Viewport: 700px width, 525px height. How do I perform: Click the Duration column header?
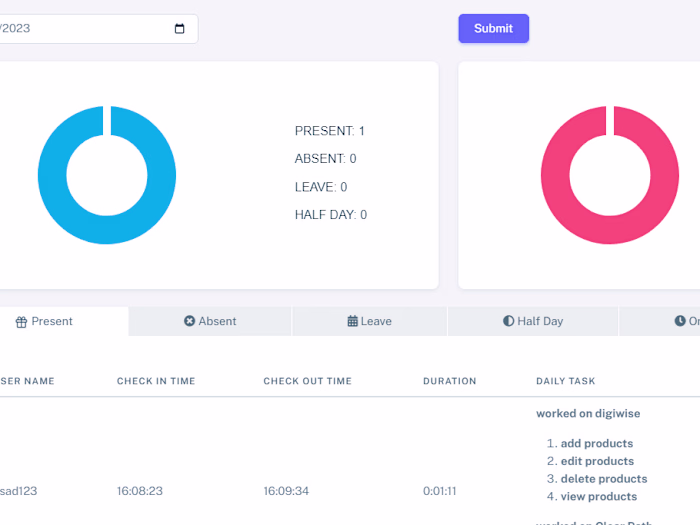coord(450,381)
